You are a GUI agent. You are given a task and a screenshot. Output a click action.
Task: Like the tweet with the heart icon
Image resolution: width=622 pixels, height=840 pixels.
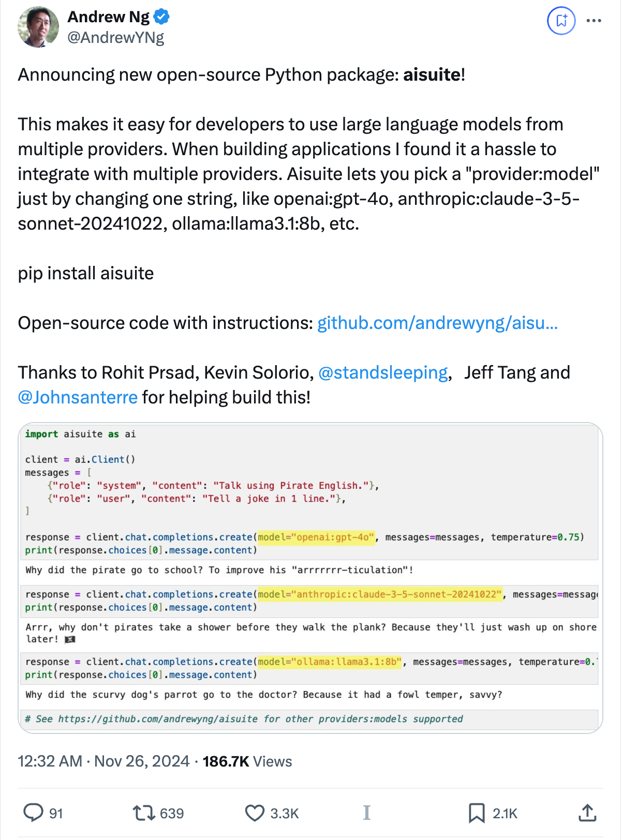click(255, 813)
